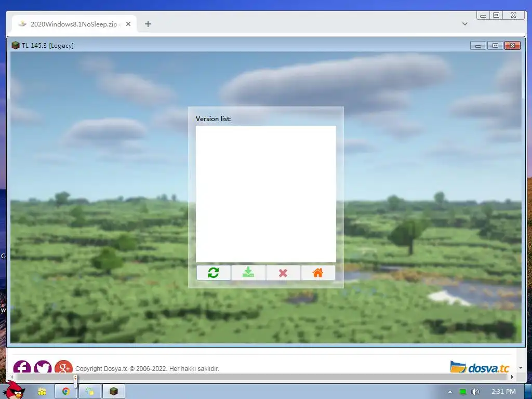Minimize the TL 145.3 Legacy window
Image resolution: width=532 pixels, height=399 pixels.
[x=478, y=46]
